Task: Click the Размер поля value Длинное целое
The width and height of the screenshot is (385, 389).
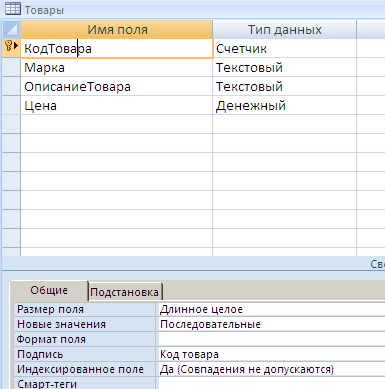Action: (272, 309)
